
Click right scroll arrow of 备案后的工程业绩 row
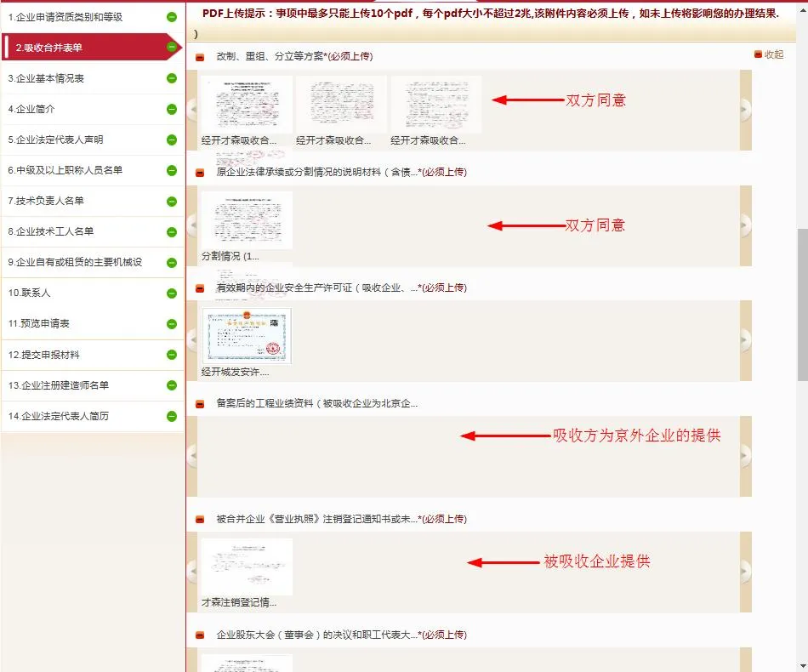click(x=745, y=456)
